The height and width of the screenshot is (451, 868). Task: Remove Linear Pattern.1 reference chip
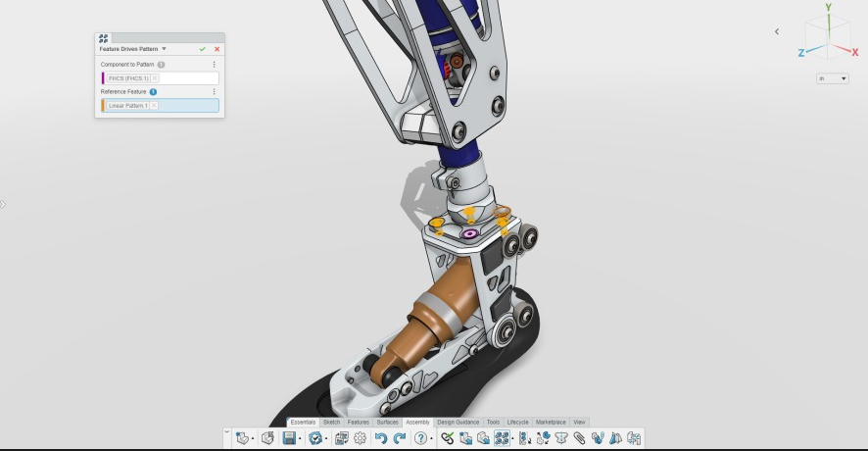154,106
